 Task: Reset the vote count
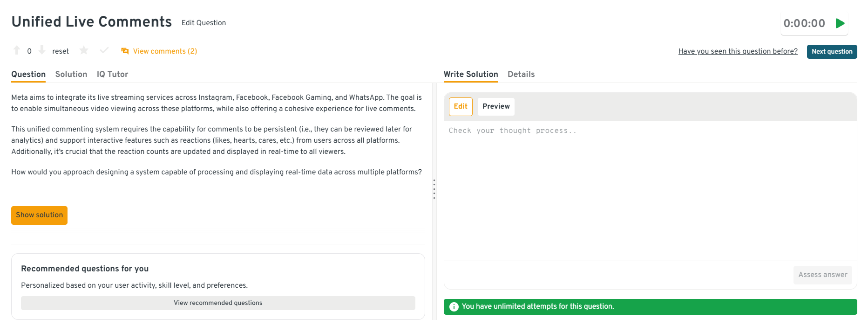61,51
